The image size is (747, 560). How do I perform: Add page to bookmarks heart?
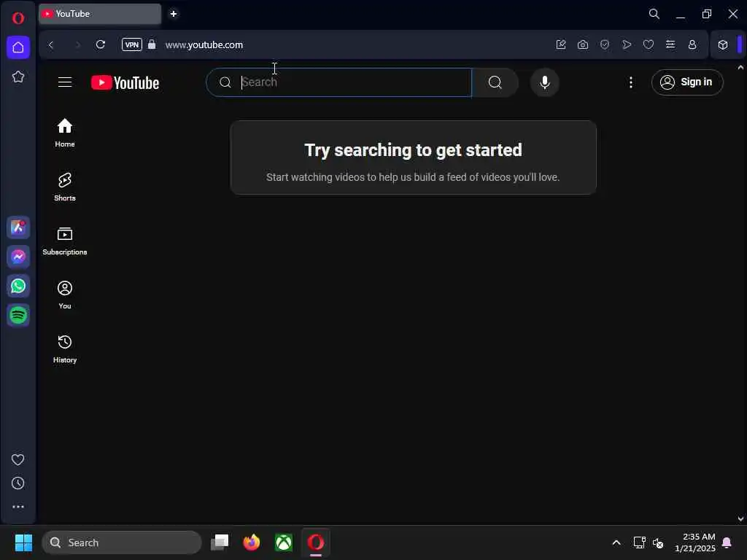(x=649, y=44)
